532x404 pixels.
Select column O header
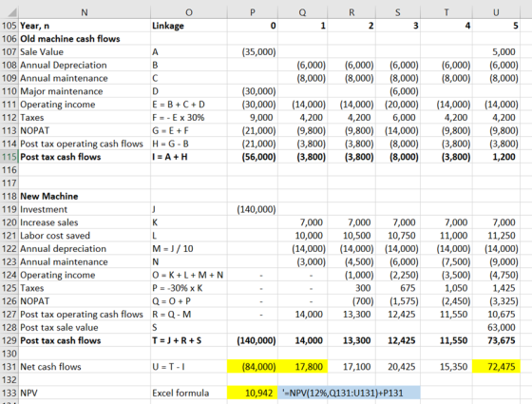[x=189, y=12]
